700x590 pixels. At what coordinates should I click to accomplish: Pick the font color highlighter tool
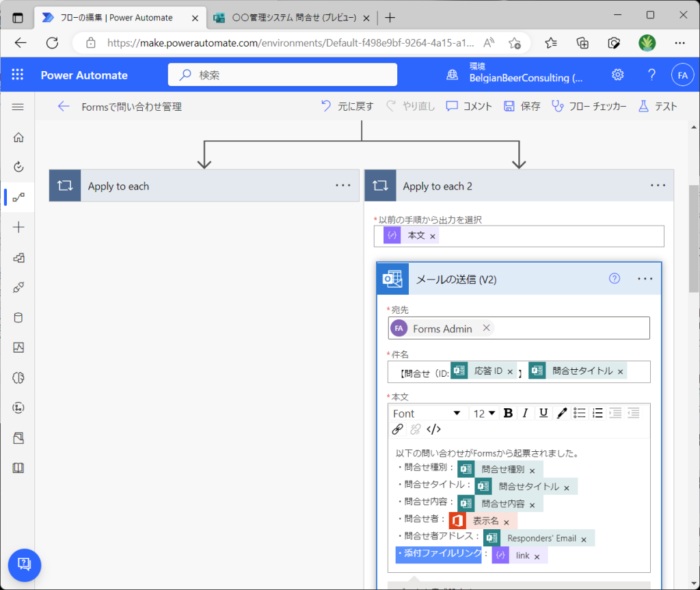[x=561, y=413]
